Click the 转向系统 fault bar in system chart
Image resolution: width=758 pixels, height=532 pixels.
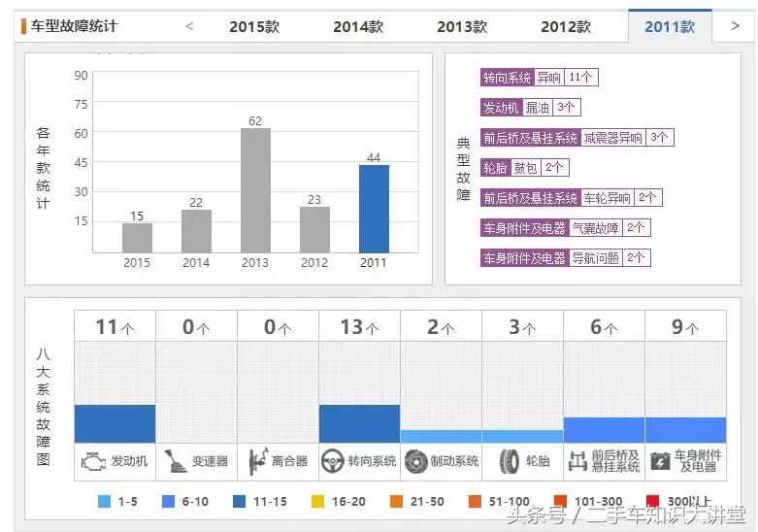pos(360,423)
